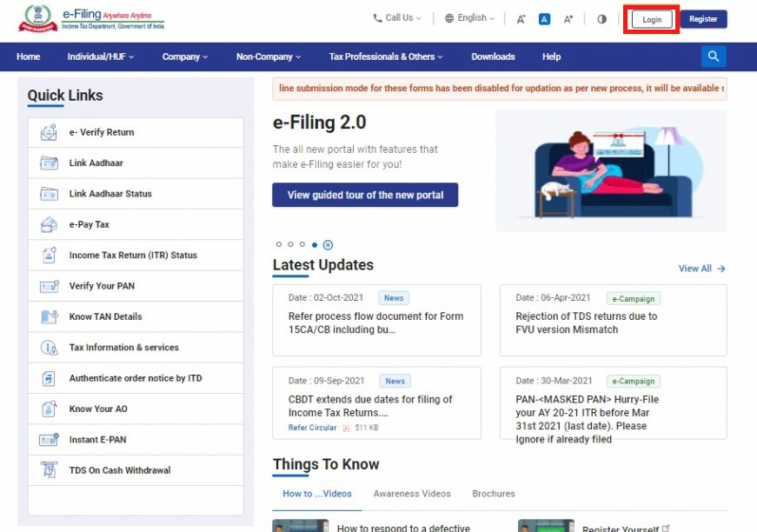Expand the Individual/HUF dropdown menu
The height and width of the screenshot is (532, 757).
pyautogui.click(x=100, y=57)
